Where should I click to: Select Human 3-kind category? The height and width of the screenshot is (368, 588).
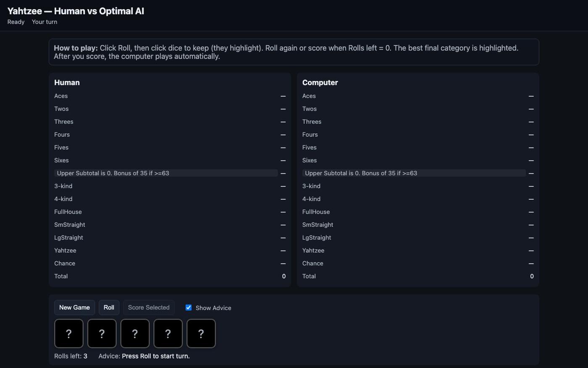tap(170, 186)
